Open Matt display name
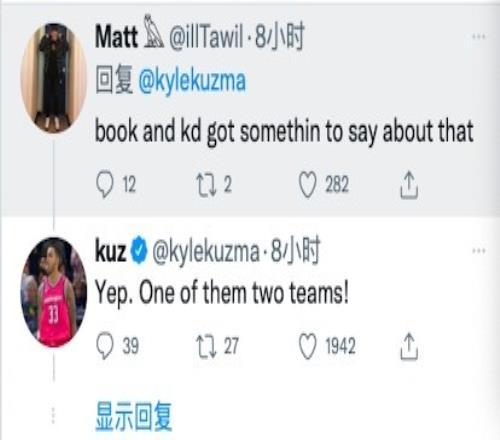This screenshot has height=440, width=500. click(116, 36)
